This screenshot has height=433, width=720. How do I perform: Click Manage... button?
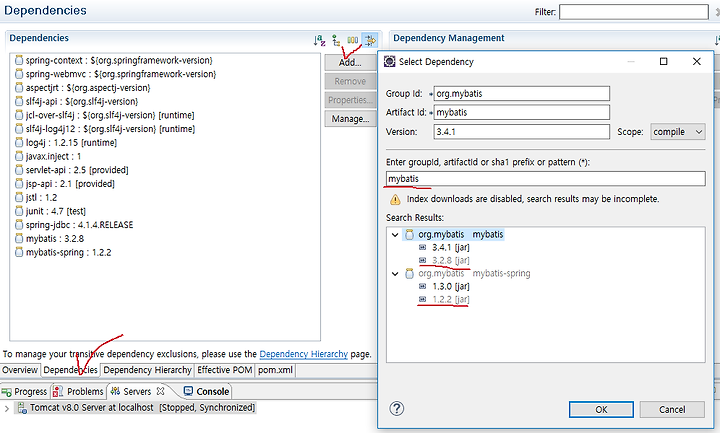[350, 118]
